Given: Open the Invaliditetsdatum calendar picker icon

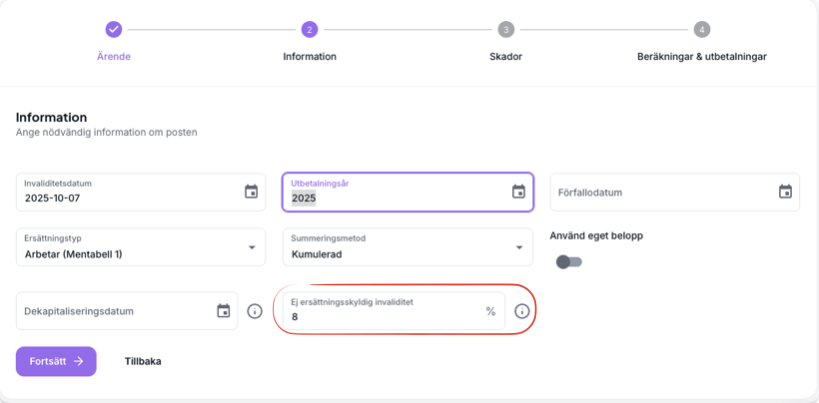Looking at the screenshot, I should point(251,191).
